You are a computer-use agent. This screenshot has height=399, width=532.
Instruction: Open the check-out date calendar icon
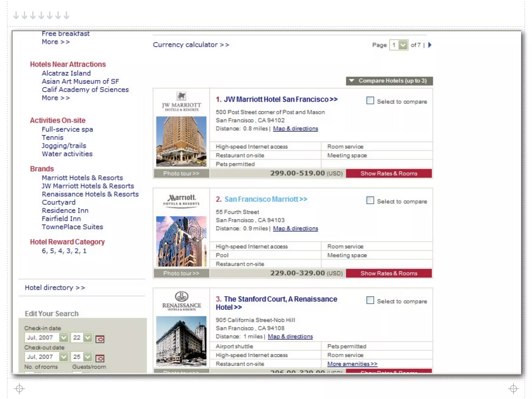(100, 358)
